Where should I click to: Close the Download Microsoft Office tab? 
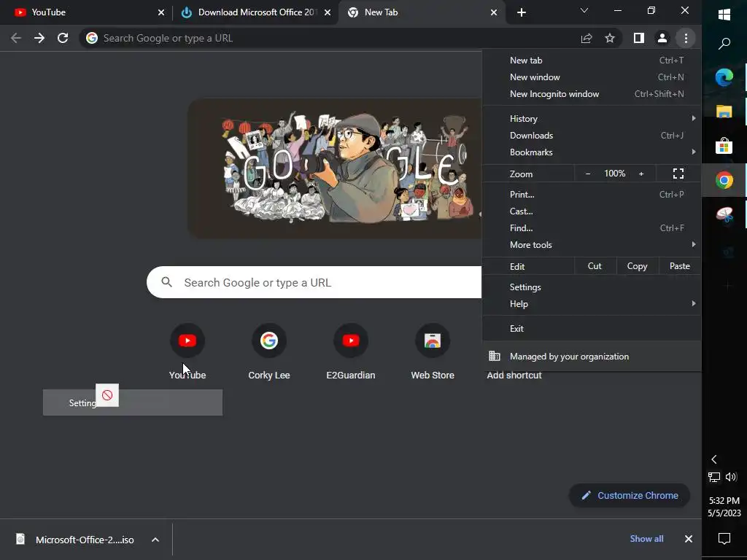click(328, 12)
